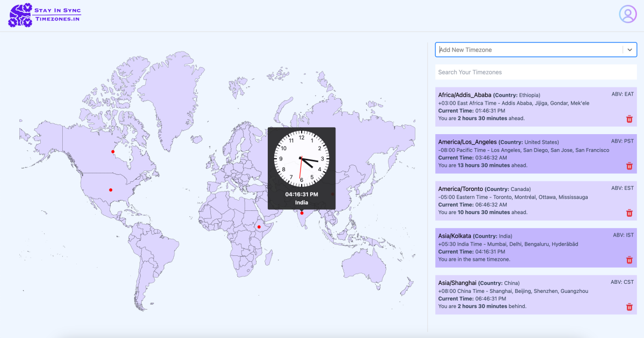Click the ABV: EAT abbreviation
644x338 pixels.
click(623, 94)
